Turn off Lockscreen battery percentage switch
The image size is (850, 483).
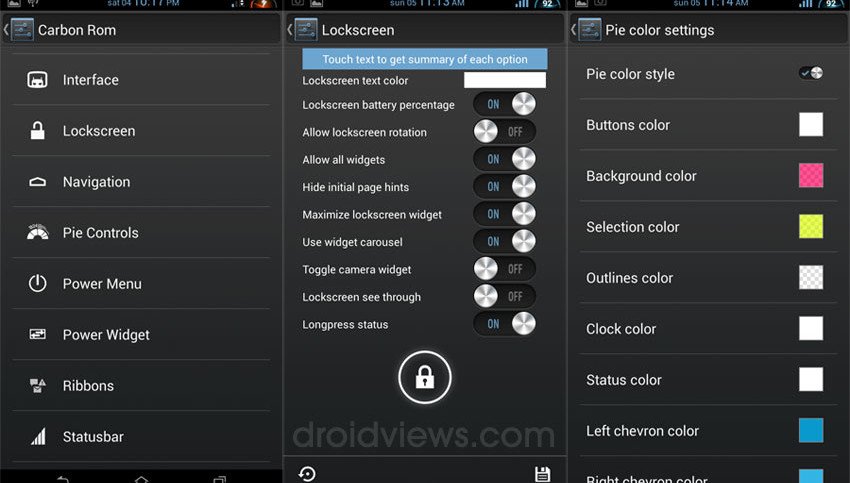[x=504, y=104]
